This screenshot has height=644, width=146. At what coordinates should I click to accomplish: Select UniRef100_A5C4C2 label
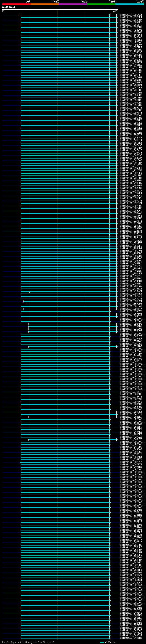pos(131,100)
